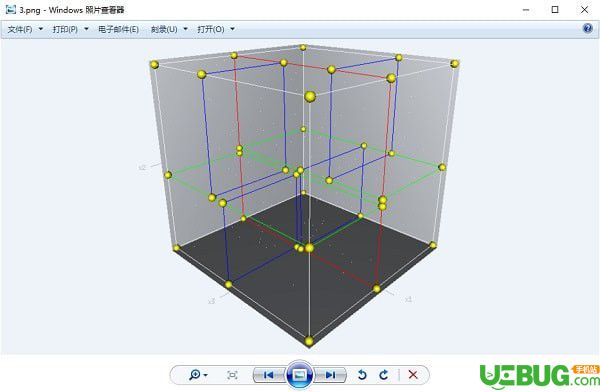Rotate the image counterclockwise
The height and width of the screenshot is (392, 600).
coord(362,374)
